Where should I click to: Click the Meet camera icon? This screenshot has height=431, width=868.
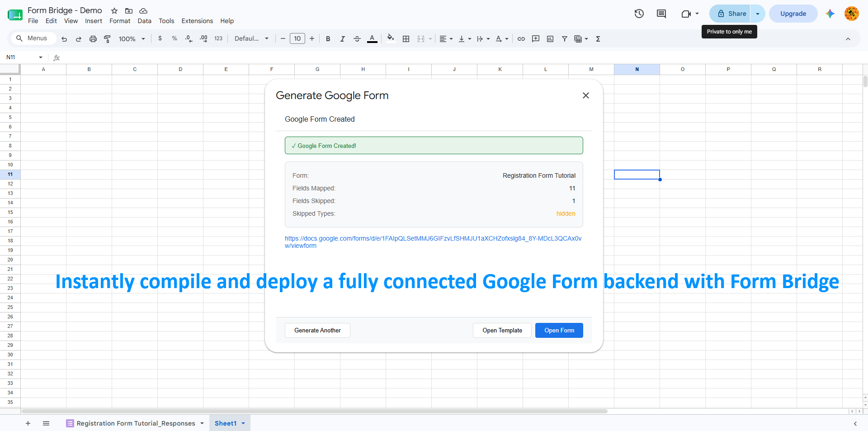(x=686, y=14)
